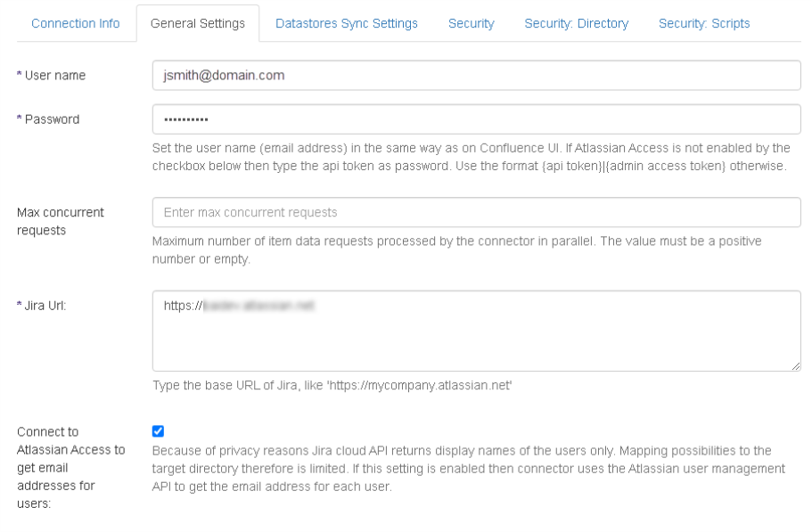
Task: Focus the Password field
Action: 476,119
